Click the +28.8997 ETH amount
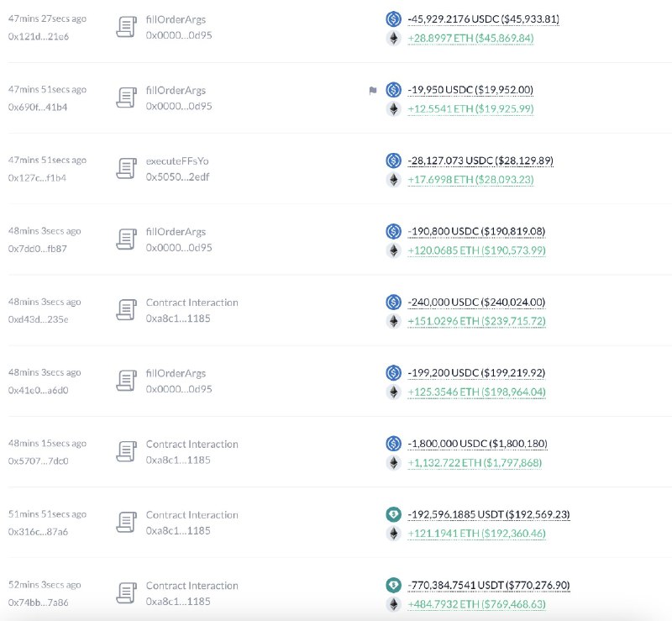Viewport: 672px width, 621px height. (x=470, y=39)
